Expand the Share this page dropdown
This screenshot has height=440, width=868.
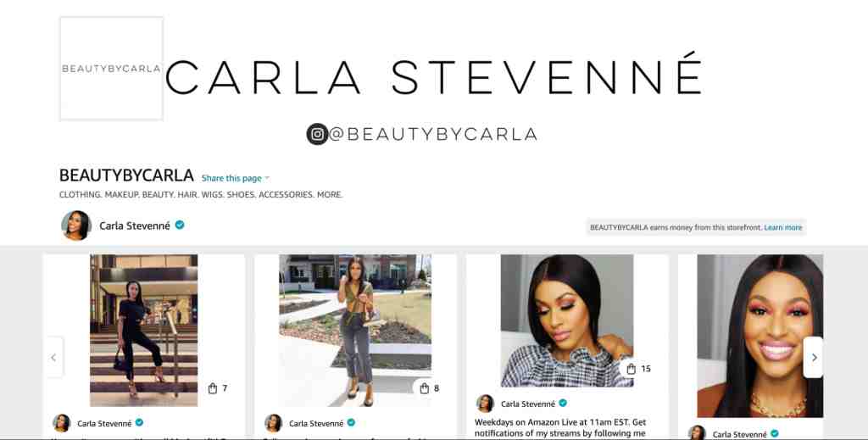pyautogui.click(x=236, y=178)
